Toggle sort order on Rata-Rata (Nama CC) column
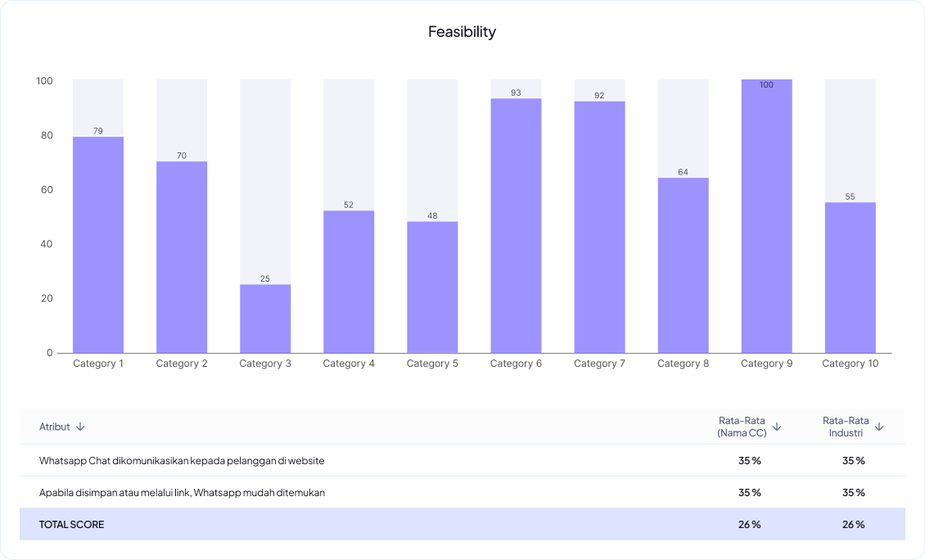The height and width of the screenshot is (560, 925). click(778, 427)
